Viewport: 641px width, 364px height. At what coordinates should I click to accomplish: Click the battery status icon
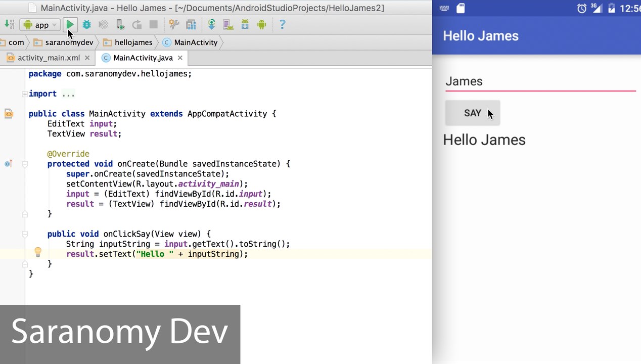(x=612, y=8)
